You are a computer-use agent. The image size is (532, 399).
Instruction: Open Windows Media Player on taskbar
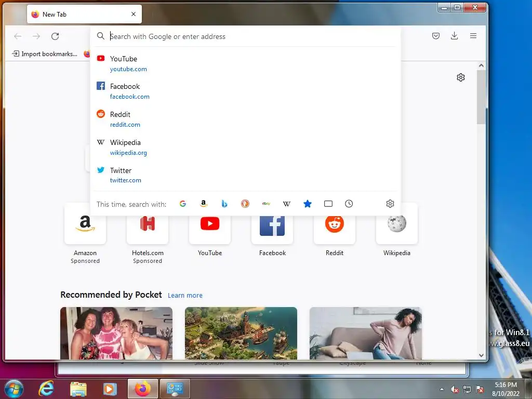110,389
